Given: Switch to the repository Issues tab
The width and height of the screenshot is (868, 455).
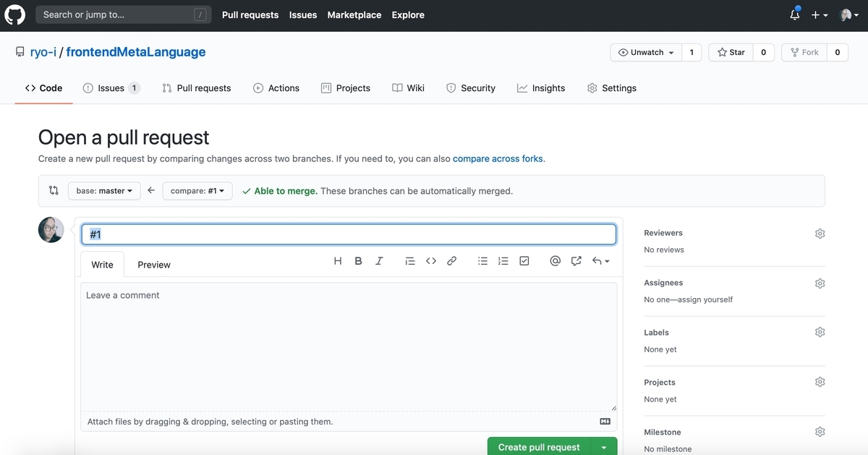Looking at the screenshot, I should 111,88.
